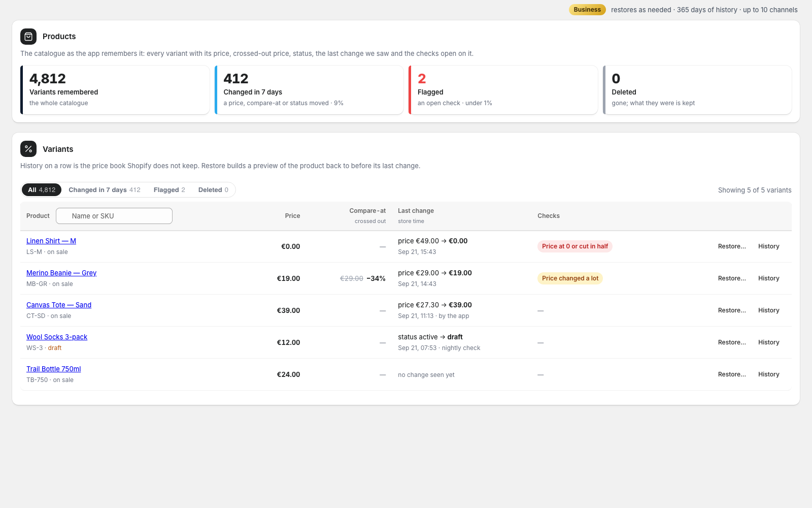This screenshot has height=508, width=812.
Task: Show the Deleted 0 filter tab
Action: [x=213, y=190]
